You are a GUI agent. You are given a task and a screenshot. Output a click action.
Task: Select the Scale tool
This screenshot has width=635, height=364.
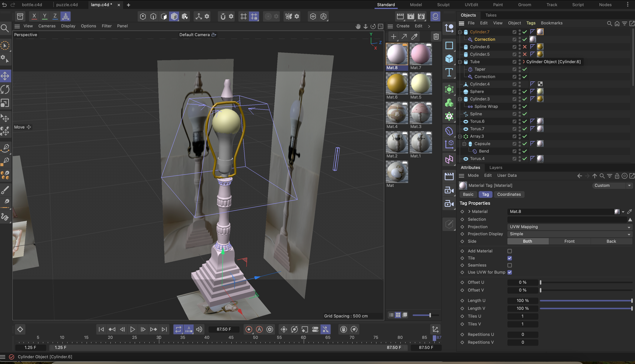click(x=6, y=103)
